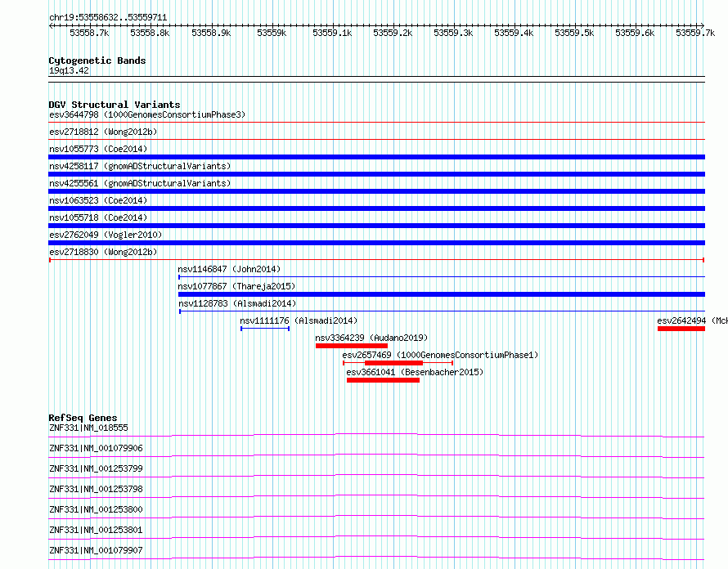Select variant label nsv1077867 (Thareja2015)
This screenshot has height=569, width=728.
point(236,286)
